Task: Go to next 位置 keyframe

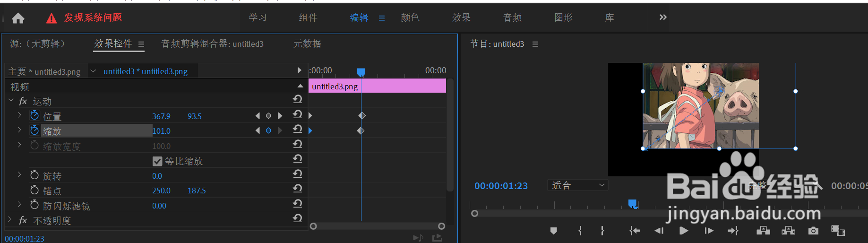Action: click(280, 116)
